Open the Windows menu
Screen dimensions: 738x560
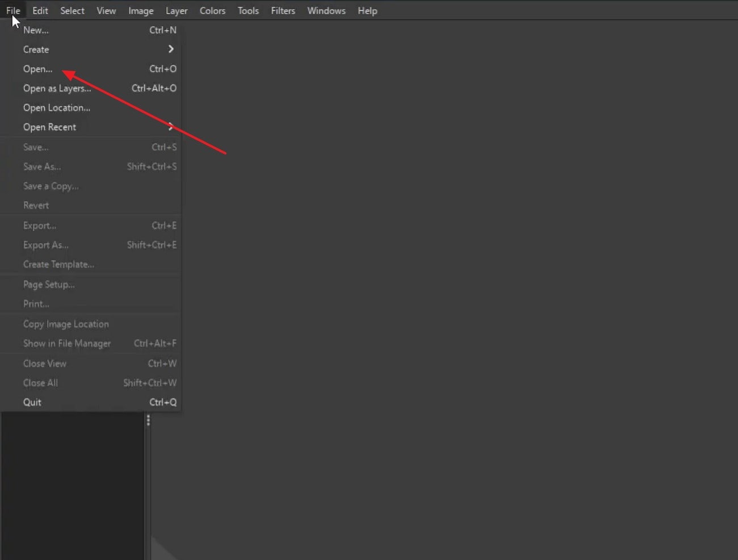click(x=326, y=10)
